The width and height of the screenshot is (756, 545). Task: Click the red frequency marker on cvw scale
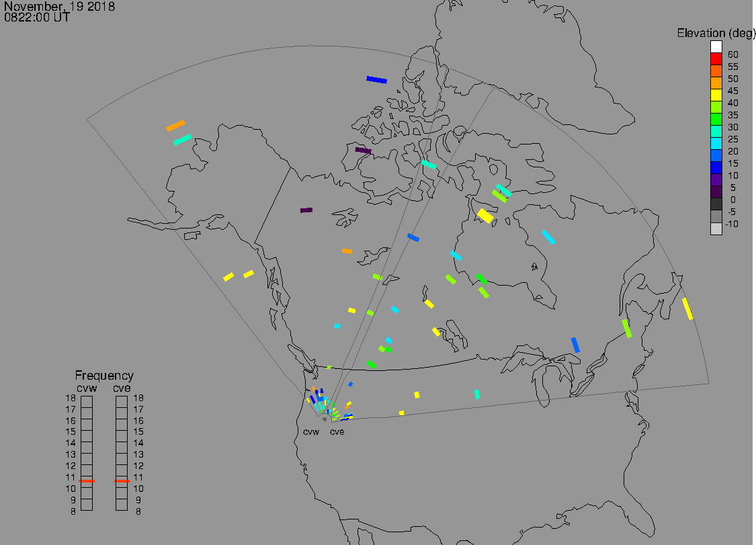pyautogui.click(x=87, y=481)
